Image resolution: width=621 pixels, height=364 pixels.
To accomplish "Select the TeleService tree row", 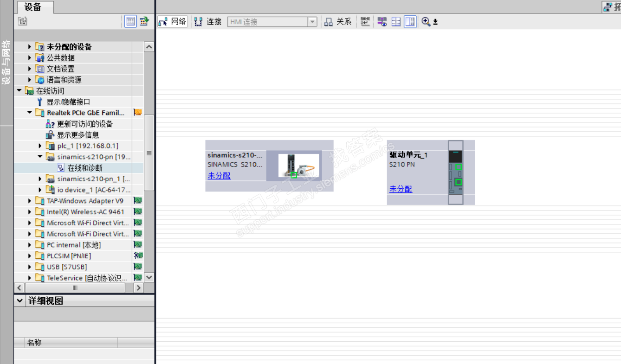I will point(78,278).
